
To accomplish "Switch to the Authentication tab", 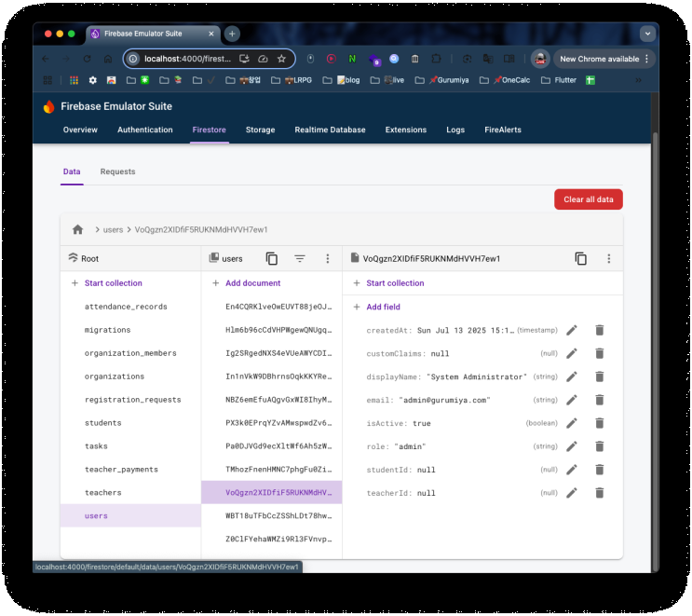I will pyautogui.click(x=144, y=130).
